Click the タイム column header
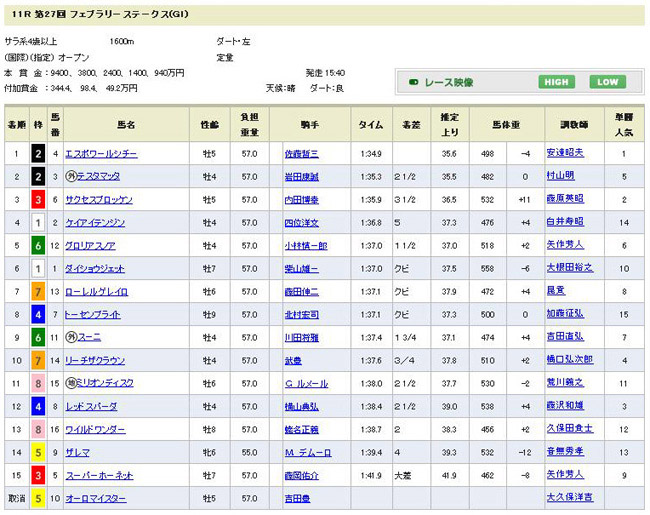The height and width of the screenshot is (515, 650). pyautogui.click(x=367, y=126)
